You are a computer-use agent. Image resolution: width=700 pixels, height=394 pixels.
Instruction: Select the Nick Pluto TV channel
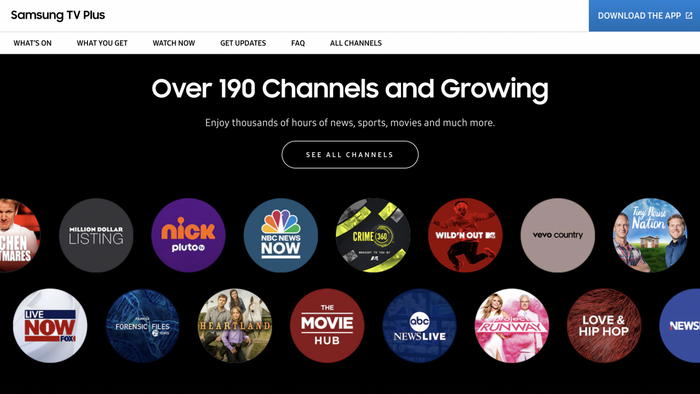click(188, 235)
